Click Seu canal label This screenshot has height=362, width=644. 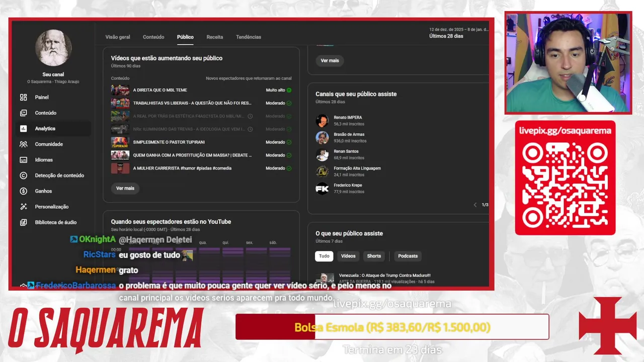tap(53, 74)
